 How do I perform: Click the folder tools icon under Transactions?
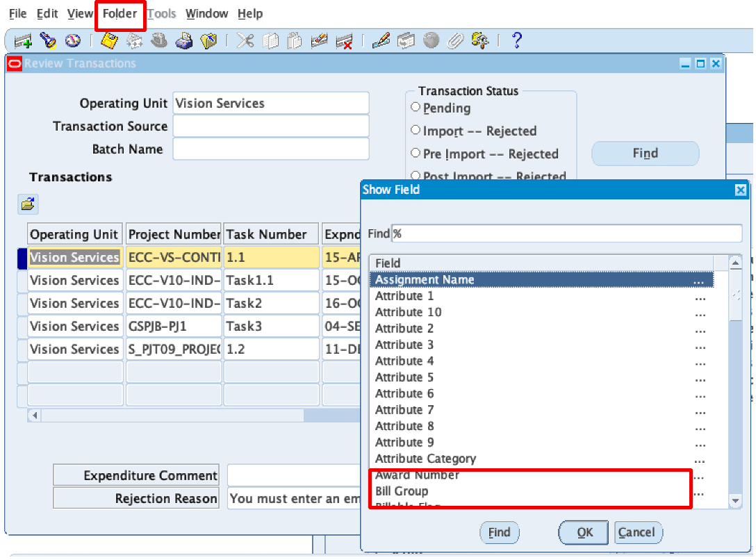point(28,204)
